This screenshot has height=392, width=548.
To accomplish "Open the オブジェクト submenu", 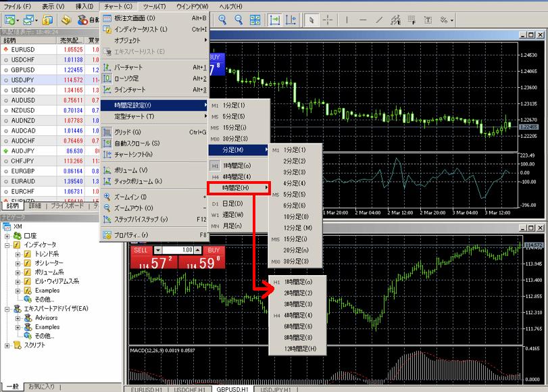I will (155, 41).
